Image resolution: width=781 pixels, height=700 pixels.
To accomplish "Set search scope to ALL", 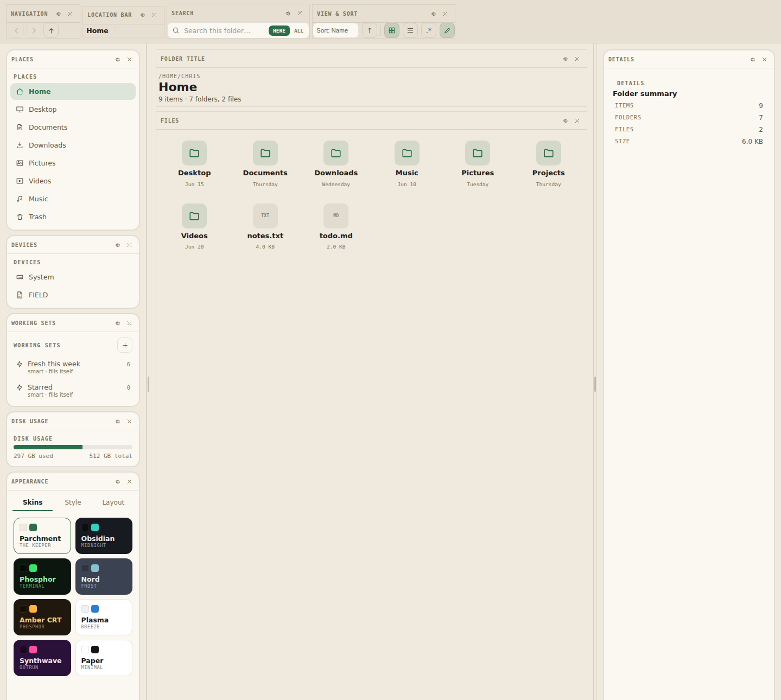I will point(299,31).
